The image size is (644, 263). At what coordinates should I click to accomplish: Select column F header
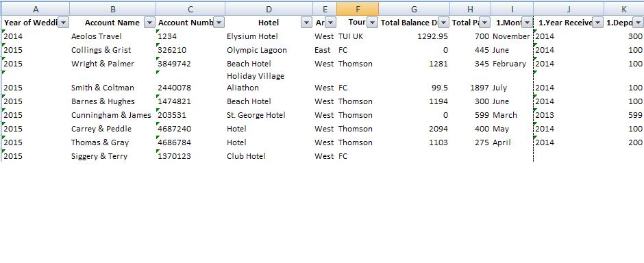click(x=358, y=9)
